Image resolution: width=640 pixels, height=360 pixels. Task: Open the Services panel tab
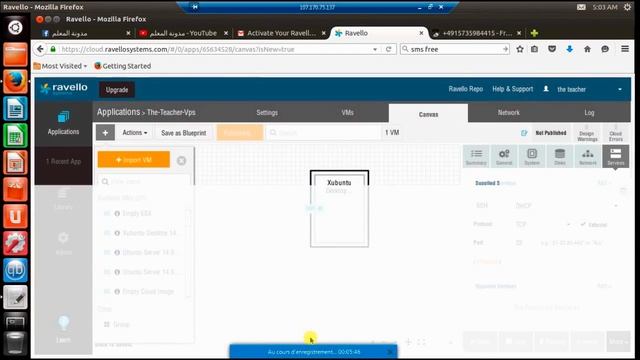(x=616, y=156)
